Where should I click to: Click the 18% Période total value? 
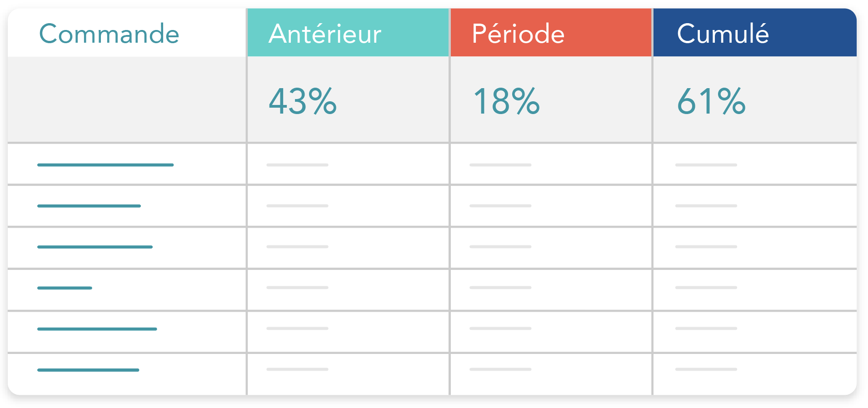(x=506, y=101)
